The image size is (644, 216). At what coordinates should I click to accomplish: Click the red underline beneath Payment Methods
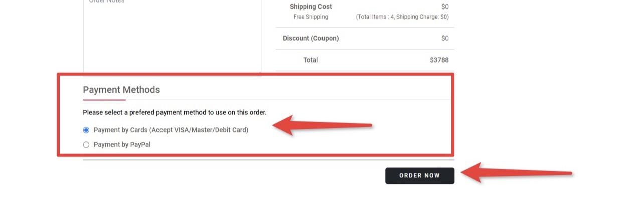[104, 100]
